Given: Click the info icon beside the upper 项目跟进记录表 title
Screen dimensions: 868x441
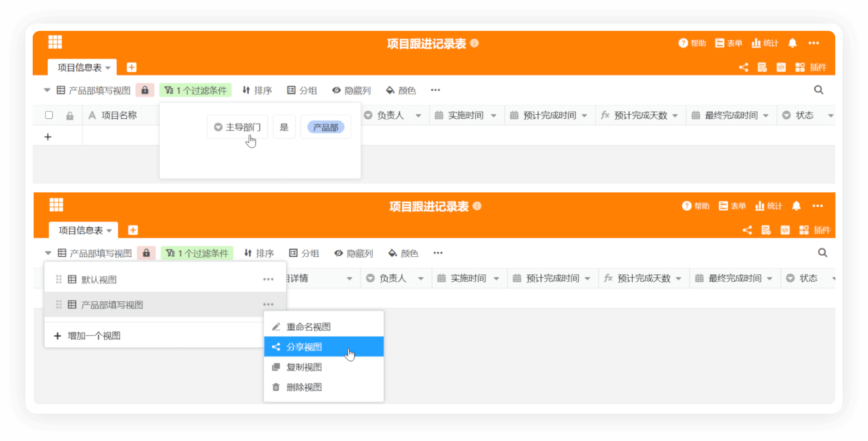Looking at the screenshot, I should click(474, 43).
